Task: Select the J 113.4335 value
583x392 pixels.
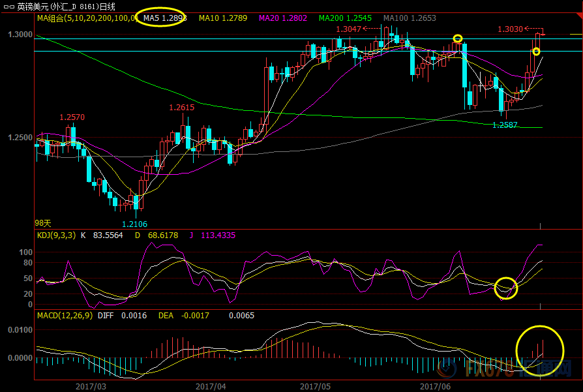Action: (x=213, y=235)
